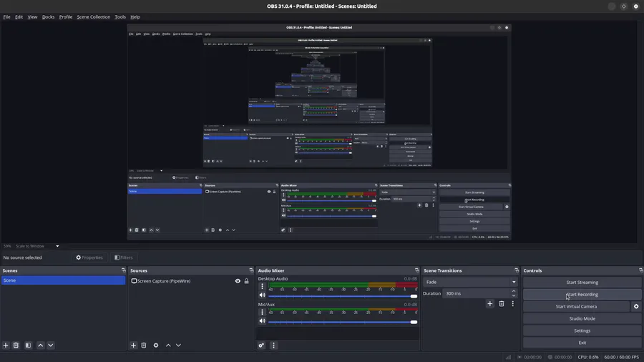Open transition properties dots icon

click(512, 304)
